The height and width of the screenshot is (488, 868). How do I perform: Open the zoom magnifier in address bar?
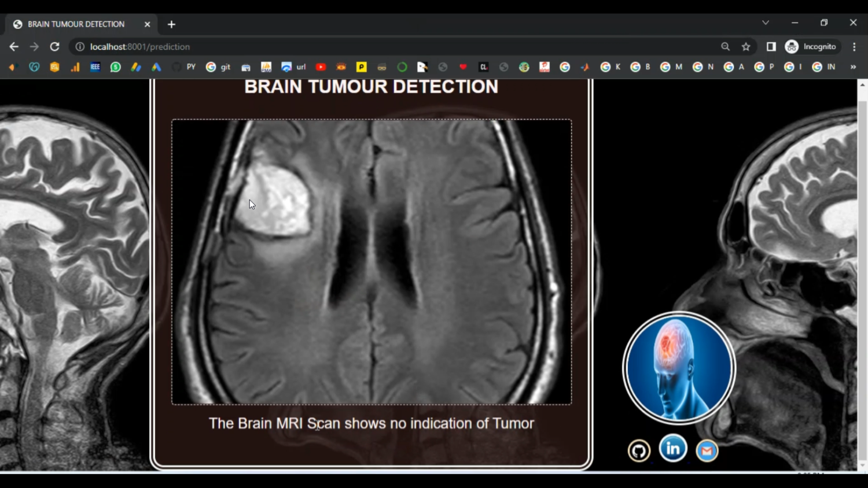[x=725, y=47]
